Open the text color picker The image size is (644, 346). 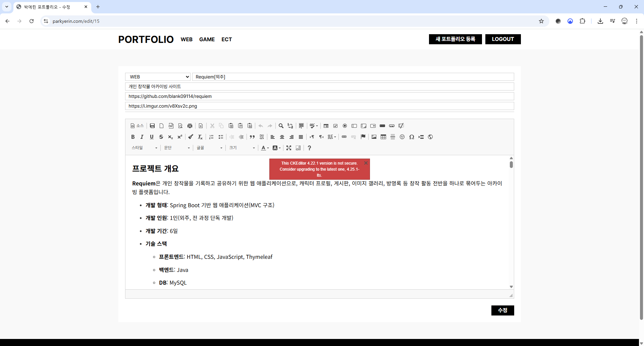tap(265, 148)
